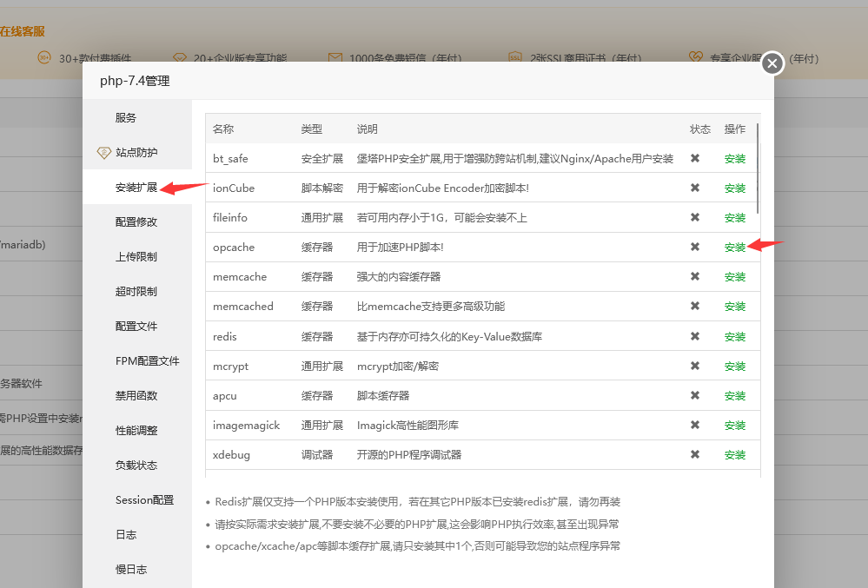Install the opcache extension
Image resolution: width=868 pixels, height=588 pixels.
click(x=734, y=248)
